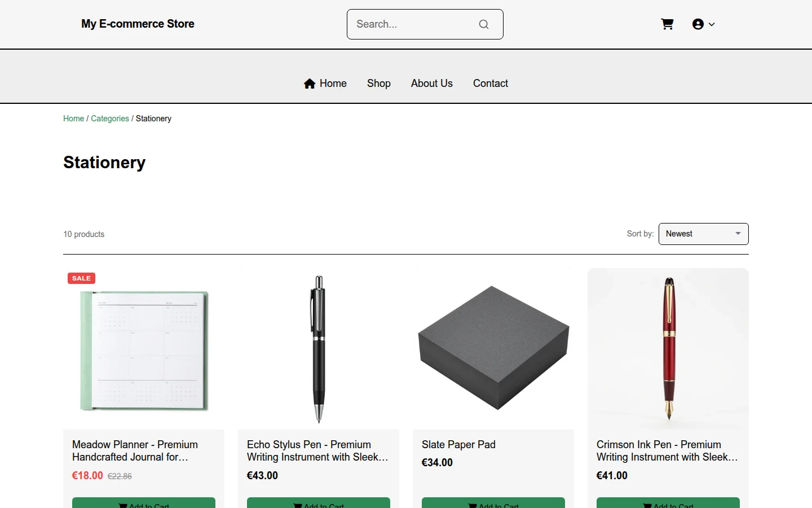Viewport: 812px width, 508px height.
Task: Open the Meadow Planner product title
Action: (x=135, y=451)
